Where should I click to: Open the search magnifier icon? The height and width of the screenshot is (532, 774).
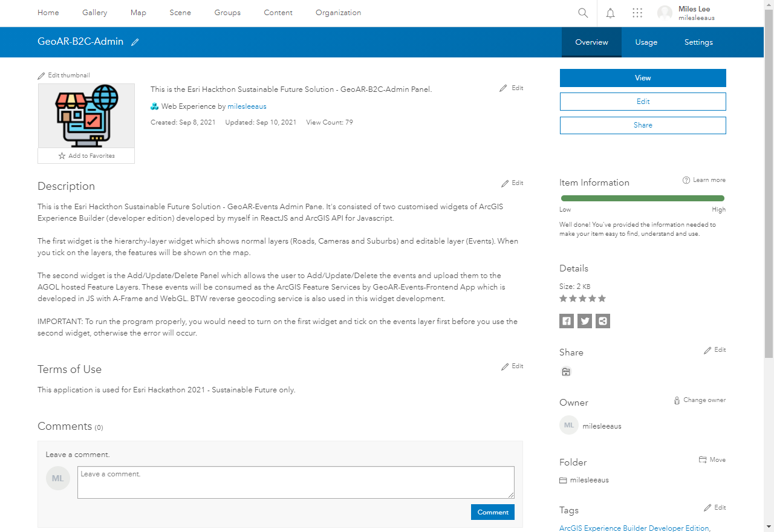(583, 13)
